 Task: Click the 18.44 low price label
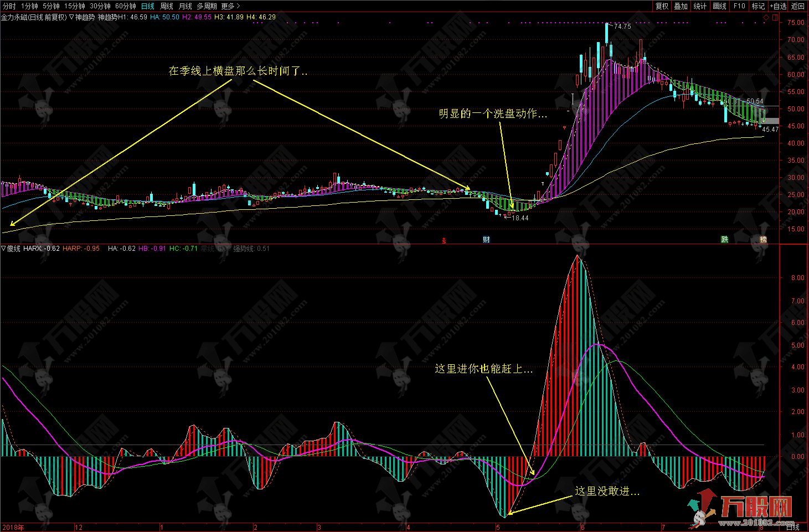point(520,218)
